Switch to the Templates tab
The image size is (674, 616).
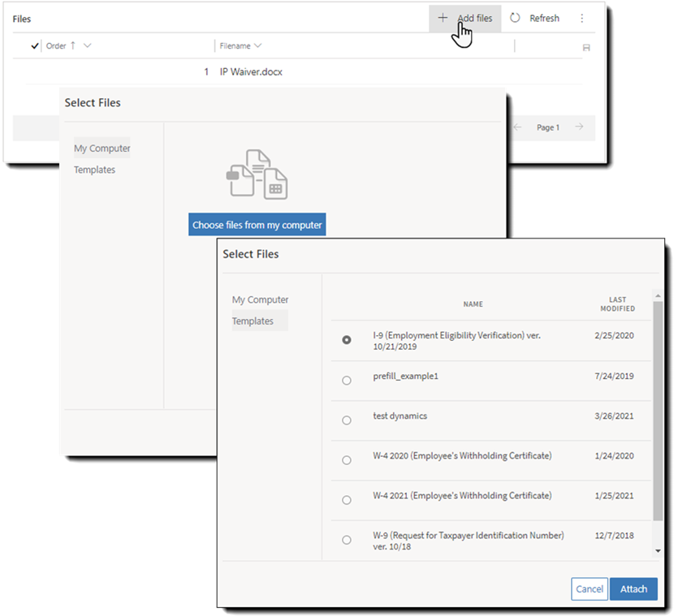coord(257,320)
